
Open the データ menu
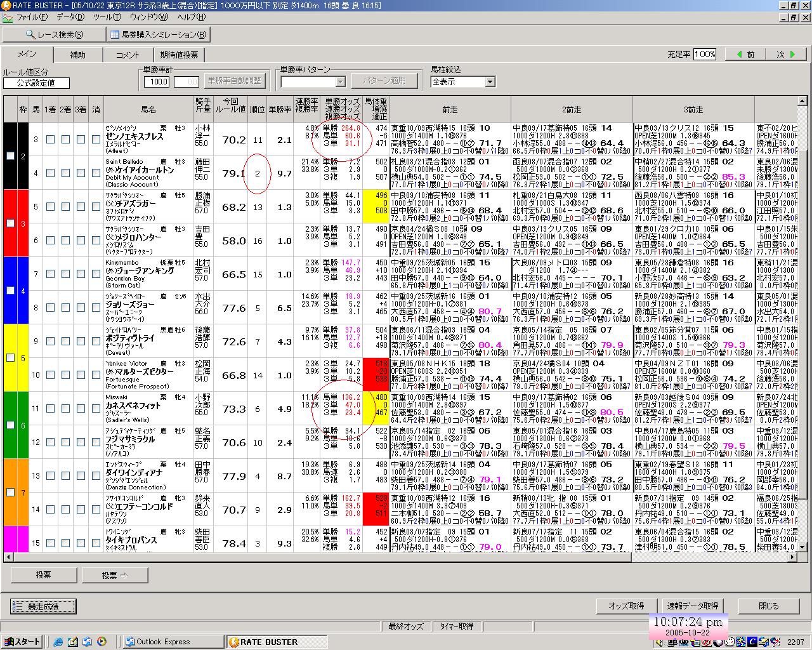[x=70, y=17]
